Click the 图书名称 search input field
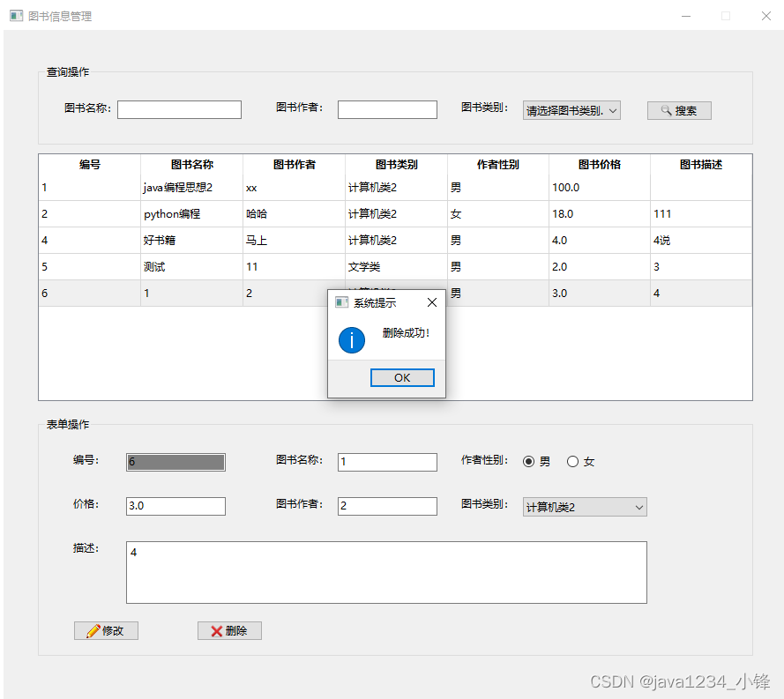The width and height of the screenshot is (784, 699). pos(179,109)
